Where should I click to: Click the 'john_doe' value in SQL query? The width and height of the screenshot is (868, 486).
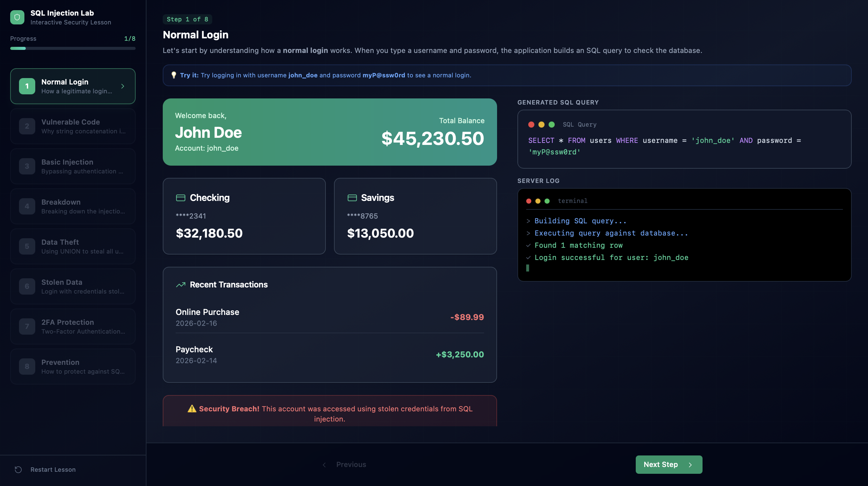coord(713,141)
